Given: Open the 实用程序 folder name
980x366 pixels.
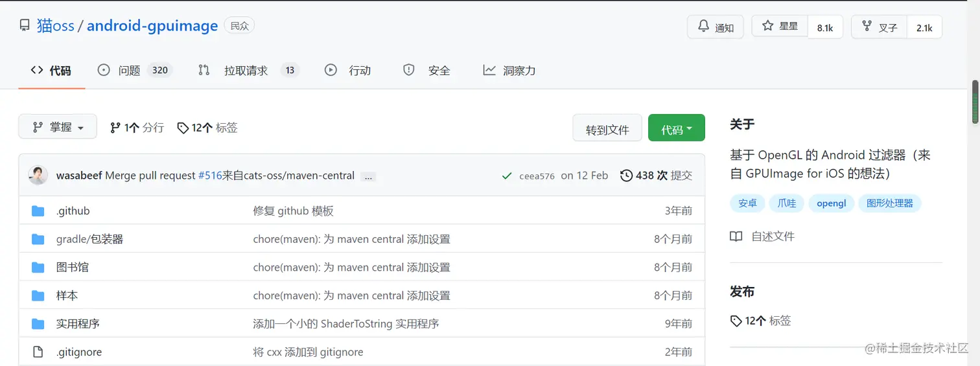Looking at the screenshot, I should [x=78, y=323].
